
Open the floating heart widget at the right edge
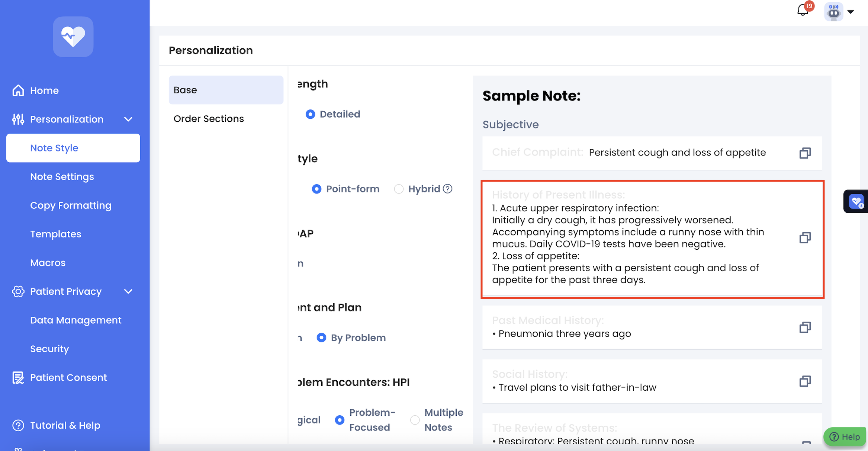[856, 201]
